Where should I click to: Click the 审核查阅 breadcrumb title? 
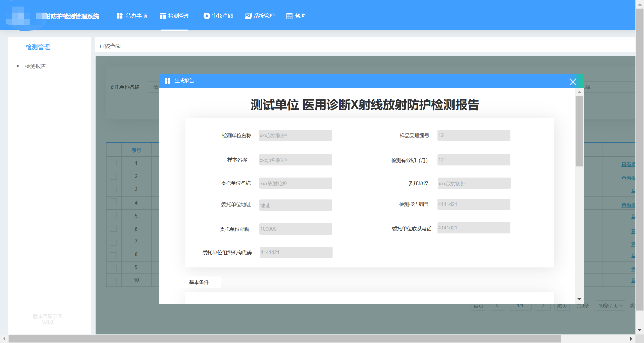pos(110,46)
